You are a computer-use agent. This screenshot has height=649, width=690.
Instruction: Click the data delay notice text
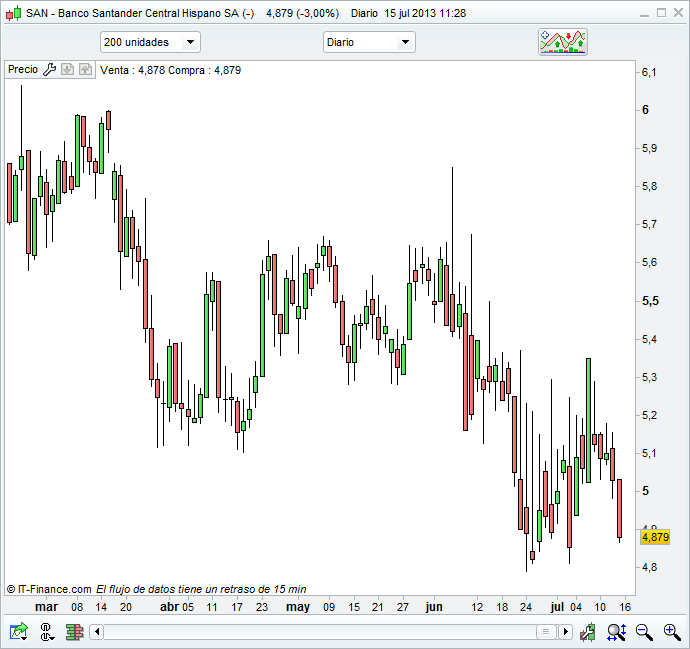point(202,589)
